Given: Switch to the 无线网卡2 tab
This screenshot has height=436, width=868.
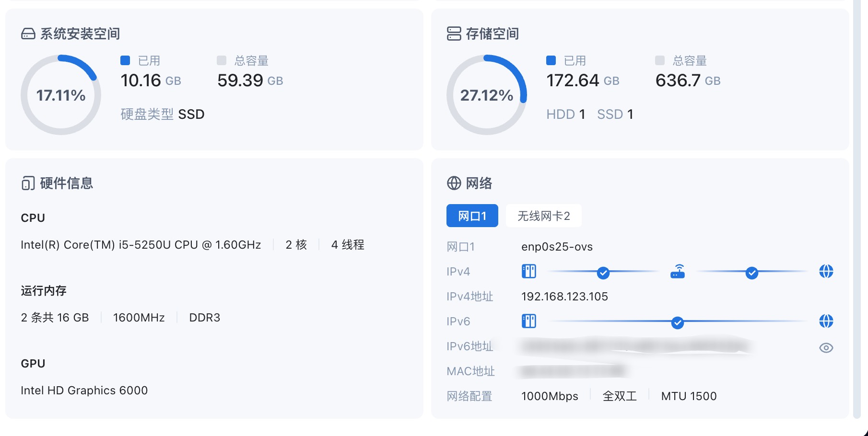Looking at the screenshot, I should [x=543, y=216].
